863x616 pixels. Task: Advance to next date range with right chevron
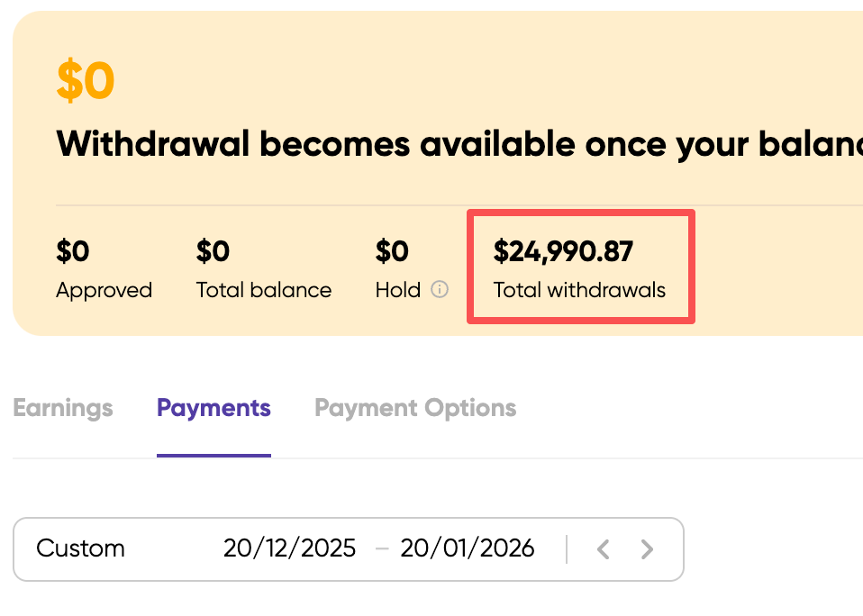[x=647, y=548]
